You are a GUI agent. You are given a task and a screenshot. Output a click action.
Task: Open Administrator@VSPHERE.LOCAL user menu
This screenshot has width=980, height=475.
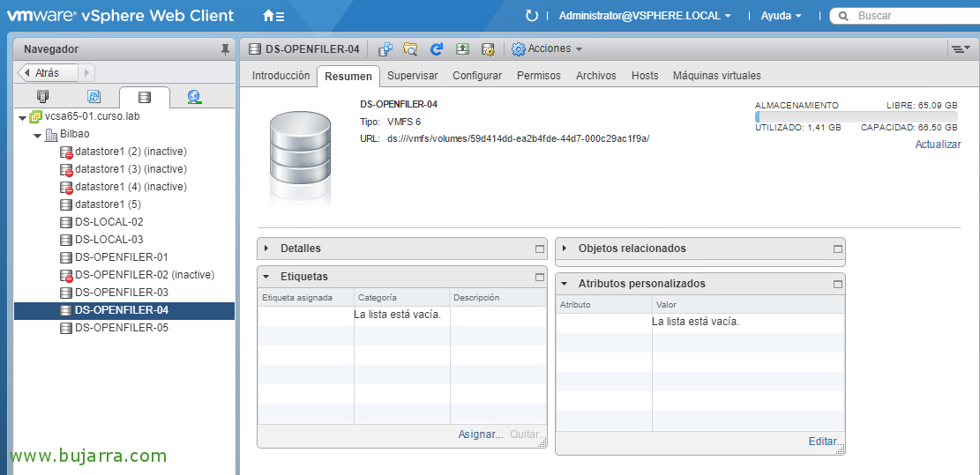pyautogui.click(x=645, y=16)
